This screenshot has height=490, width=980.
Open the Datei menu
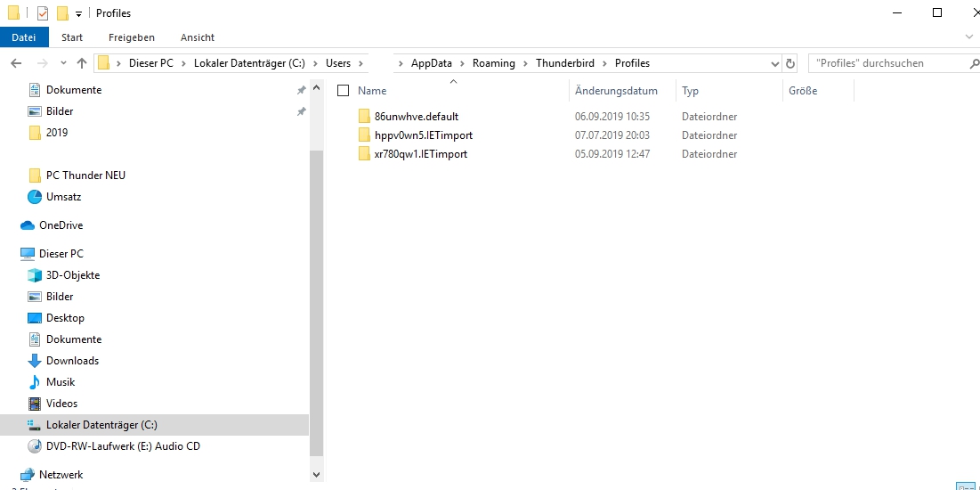(24, 37)
